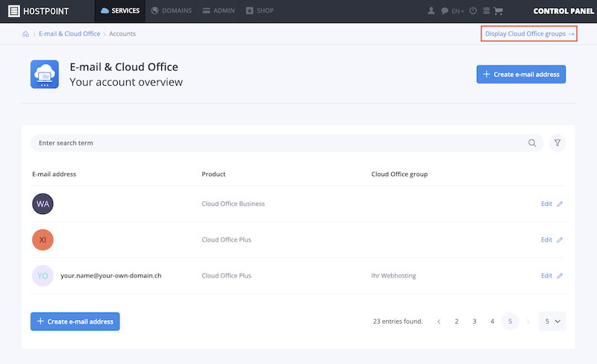Click Cloud Office group column header
Screen dimensions: 597x364
point(399,174)
